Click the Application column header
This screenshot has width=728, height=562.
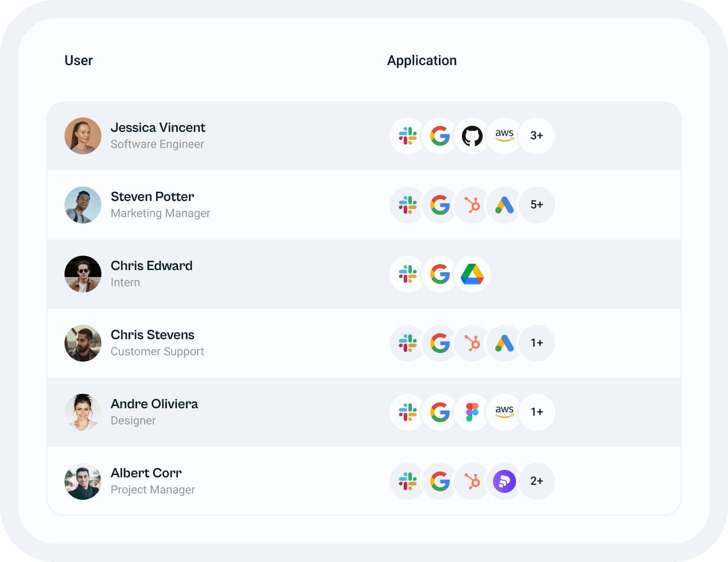pos(422,60)
